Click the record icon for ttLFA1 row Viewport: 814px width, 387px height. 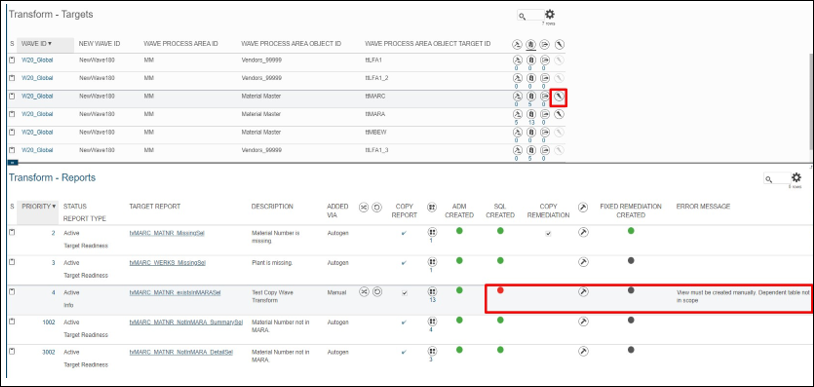(12, 60)
